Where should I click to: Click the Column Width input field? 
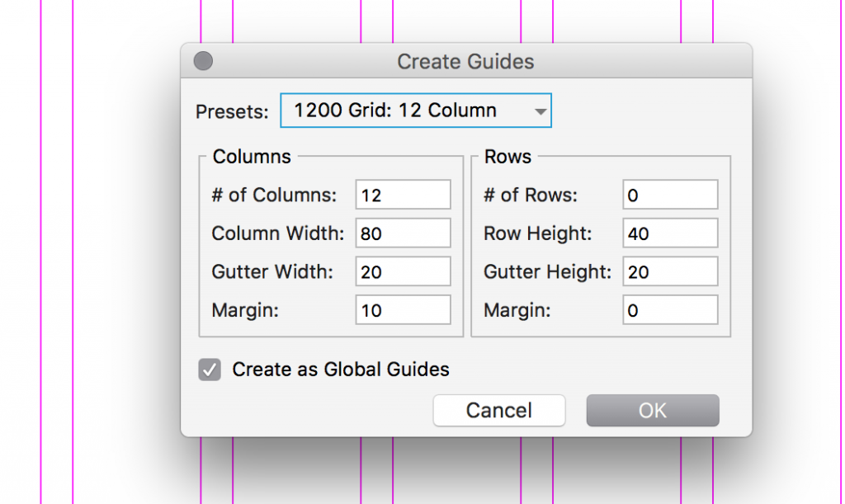coord(404,233)
